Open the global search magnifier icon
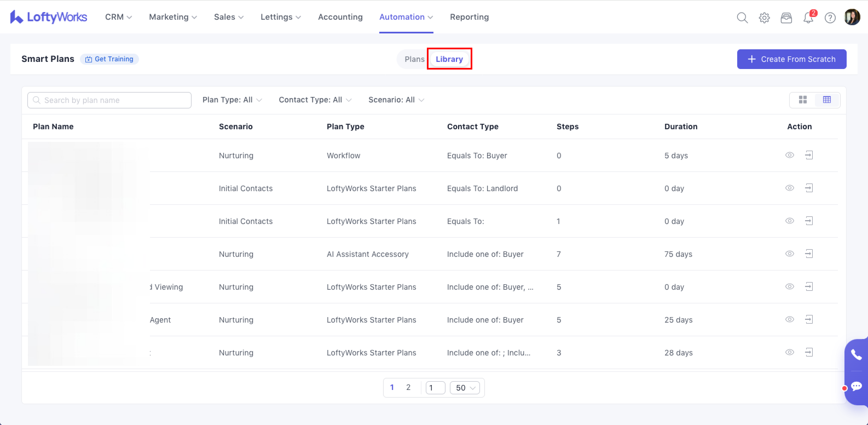The width and height of the screenshot is (868, 425). pos(742,18)
